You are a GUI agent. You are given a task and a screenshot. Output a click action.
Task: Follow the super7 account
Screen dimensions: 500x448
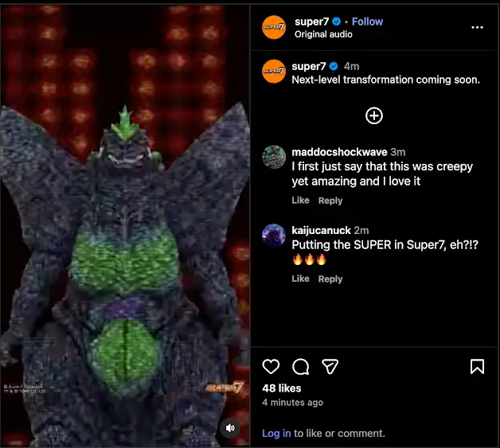(x=367, y=21)
